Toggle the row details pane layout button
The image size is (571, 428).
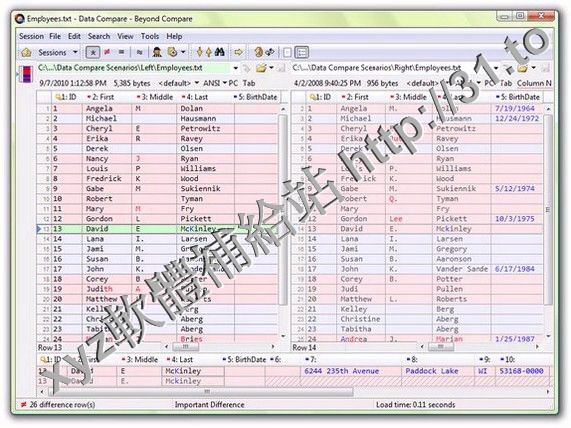(x=302, y=52)
